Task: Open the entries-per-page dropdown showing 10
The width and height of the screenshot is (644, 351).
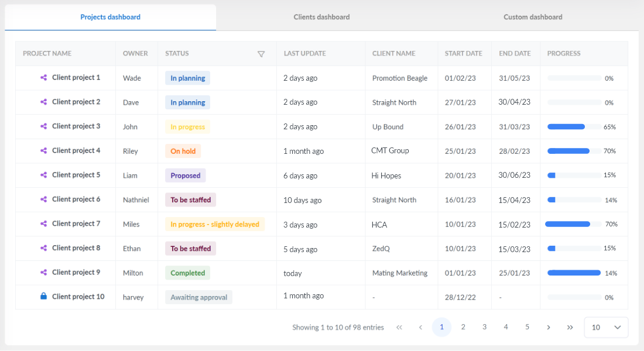Action: [x=606, y=327]
